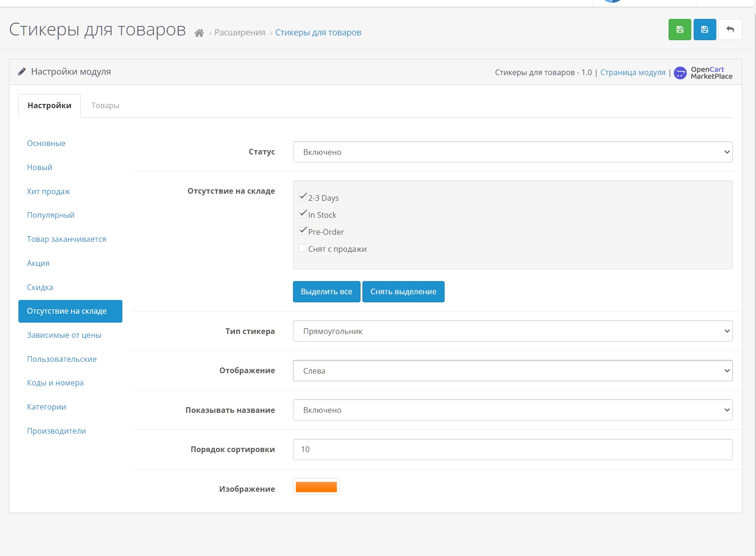Toggle the Pre-Order checkbox

click(x=303, y=231)
